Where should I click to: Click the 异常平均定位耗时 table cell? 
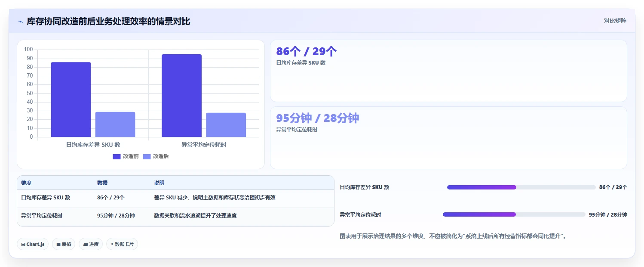point(42,216)
